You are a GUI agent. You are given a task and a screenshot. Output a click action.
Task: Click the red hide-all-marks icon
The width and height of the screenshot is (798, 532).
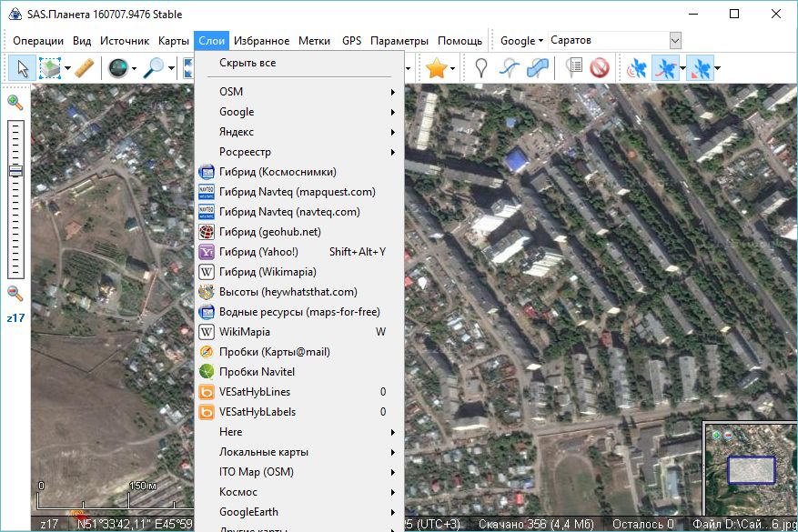(600, 68)
